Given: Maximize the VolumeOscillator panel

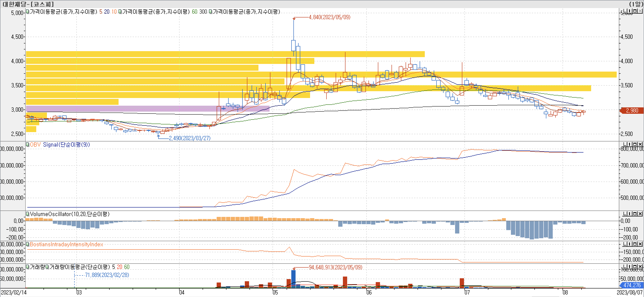Looking at the screenshot, I should tap(635, 213).
